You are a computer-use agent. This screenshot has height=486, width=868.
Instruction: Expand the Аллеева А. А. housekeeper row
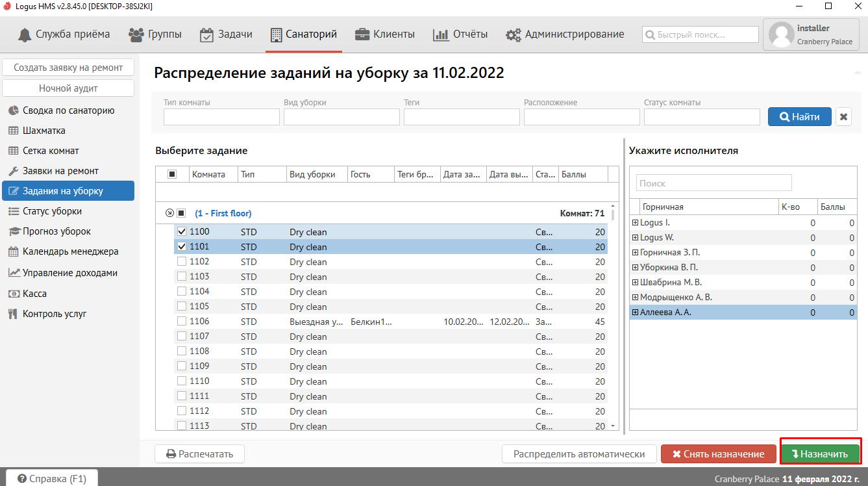[635, 313]
